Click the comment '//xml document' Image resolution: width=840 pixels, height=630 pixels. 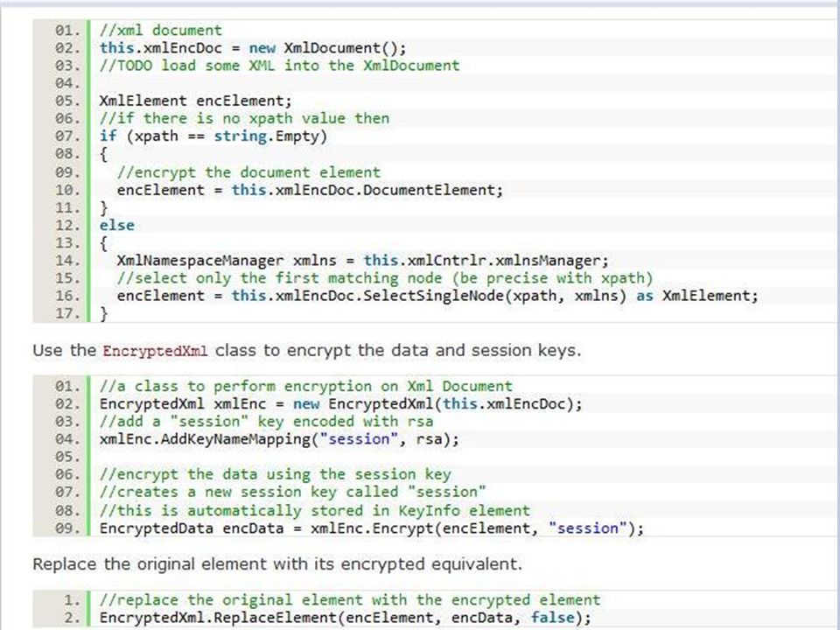(160, 30)
